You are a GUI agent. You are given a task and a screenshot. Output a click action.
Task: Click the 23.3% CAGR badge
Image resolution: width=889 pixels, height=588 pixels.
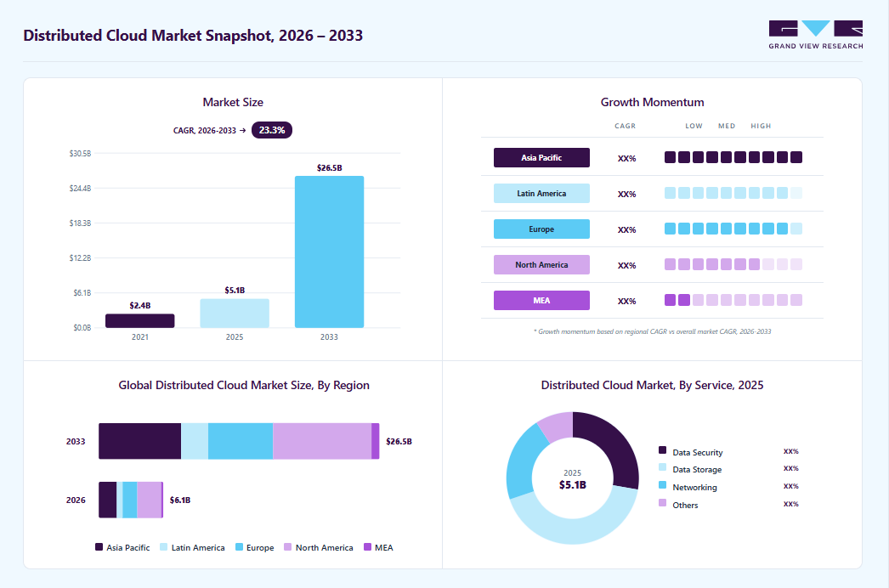pyautogui.click(x=272, y=130)
